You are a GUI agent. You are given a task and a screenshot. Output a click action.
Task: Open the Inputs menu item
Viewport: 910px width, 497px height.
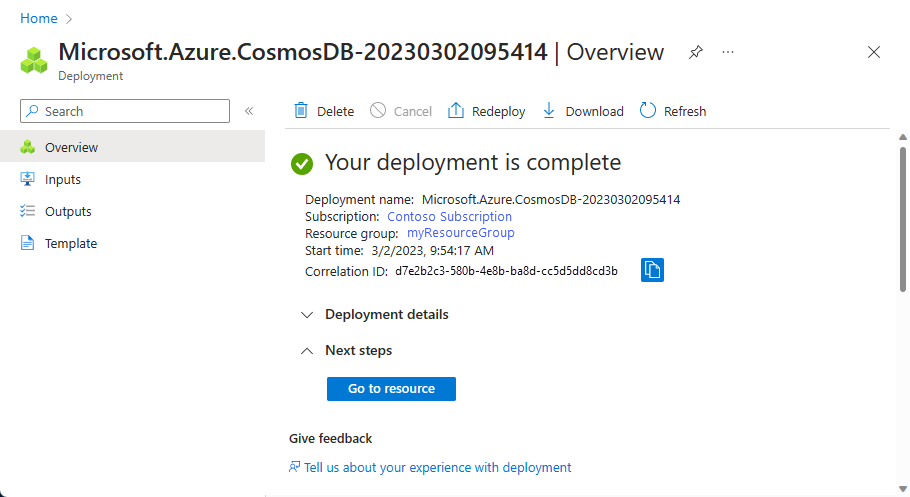pos(62,179)
